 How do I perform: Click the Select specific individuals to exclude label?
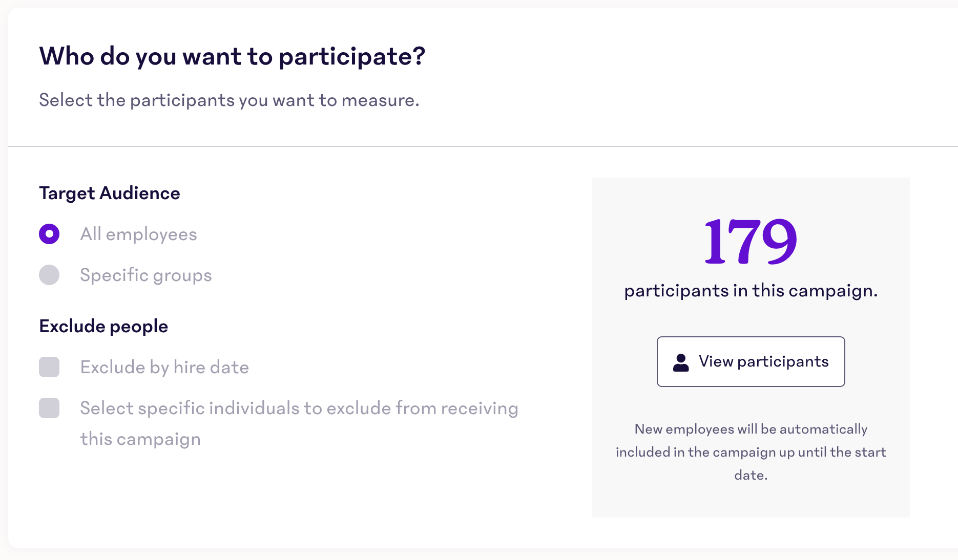pyautogui.click(x=299, y=423)
